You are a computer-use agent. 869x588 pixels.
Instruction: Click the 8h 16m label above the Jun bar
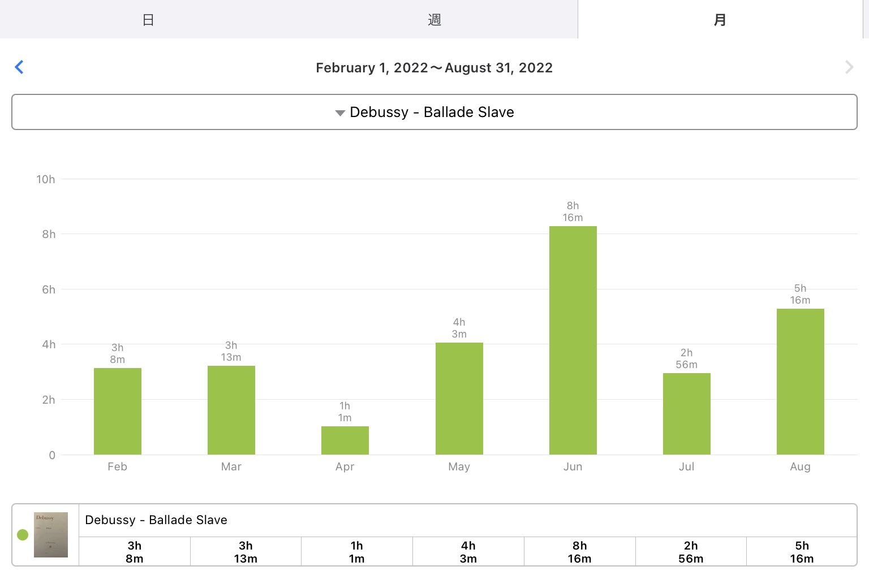pyautogui.click(x=573, y=211)
